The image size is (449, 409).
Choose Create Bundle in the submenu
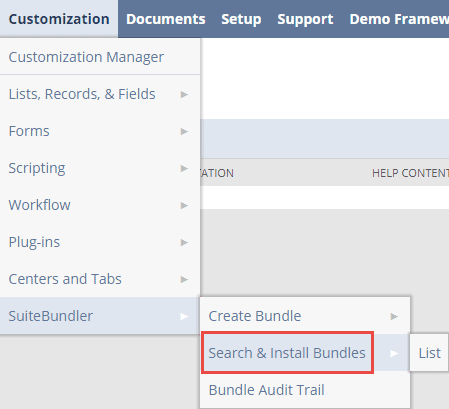coord(305,316)
